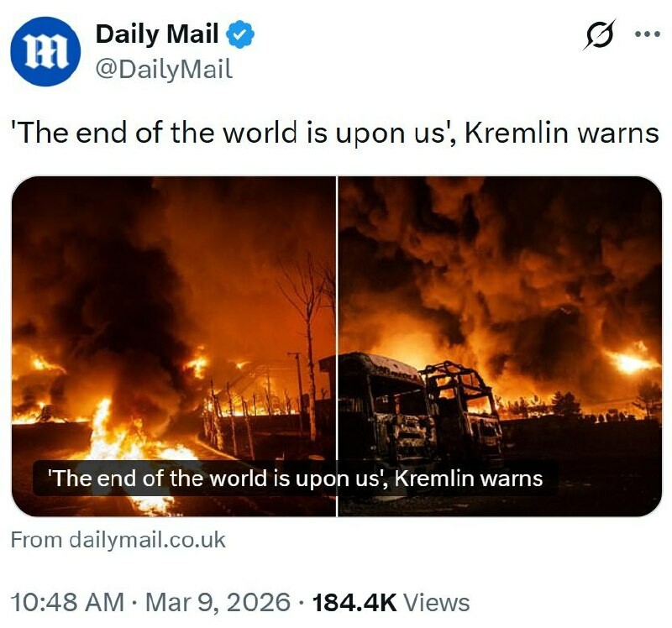Open the three-dot more options menu
The width and height of the screenshot is (672, 628).
tap(647, 34)
